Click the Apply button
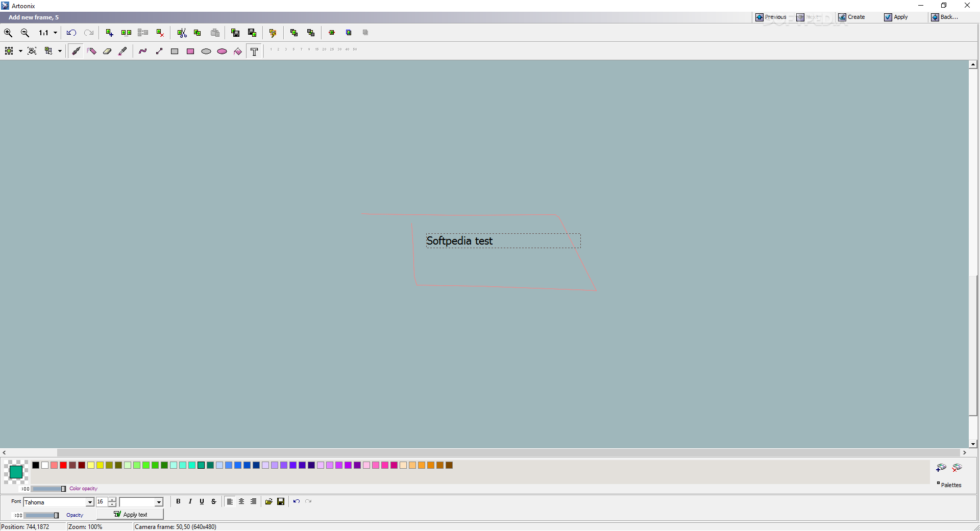This screenshot has height=531, width=980. 896,17
